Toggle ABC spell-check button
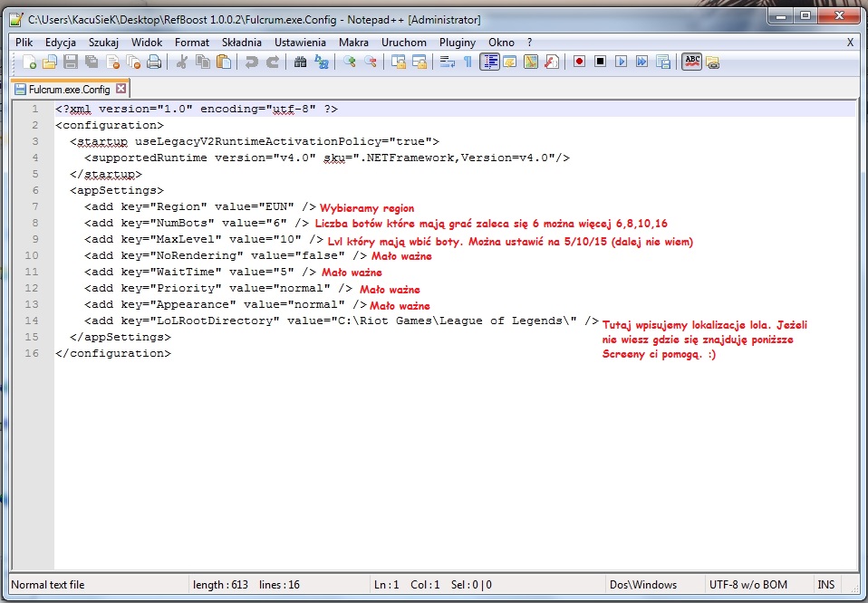Screen dimensions: 868x603 692,62
